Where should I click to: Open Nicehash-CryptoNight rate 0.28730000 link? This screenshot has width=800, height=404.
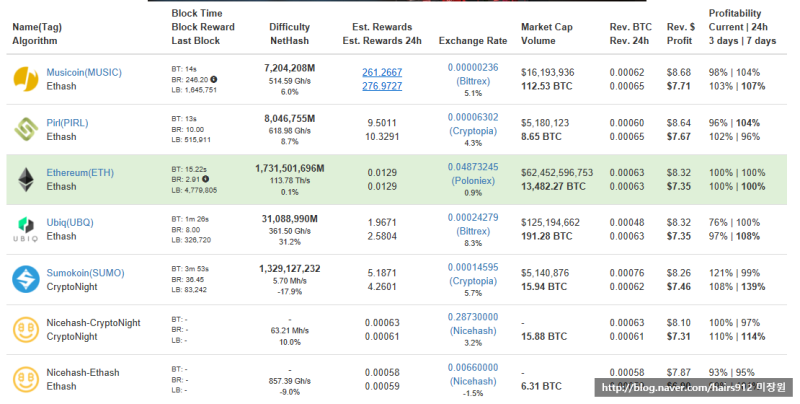pos(473,317)
